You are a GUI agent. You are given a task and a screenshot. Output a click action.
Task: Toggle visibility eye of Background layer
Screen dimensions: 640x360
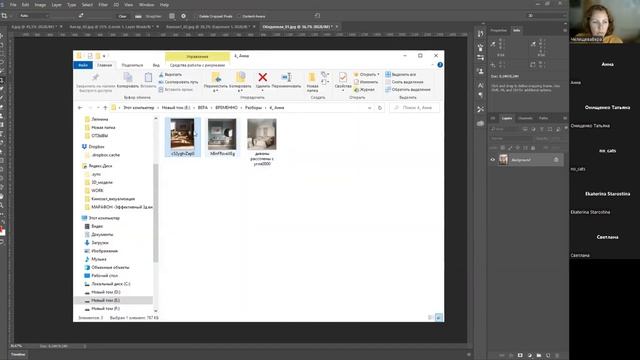[x=493, y=160]
